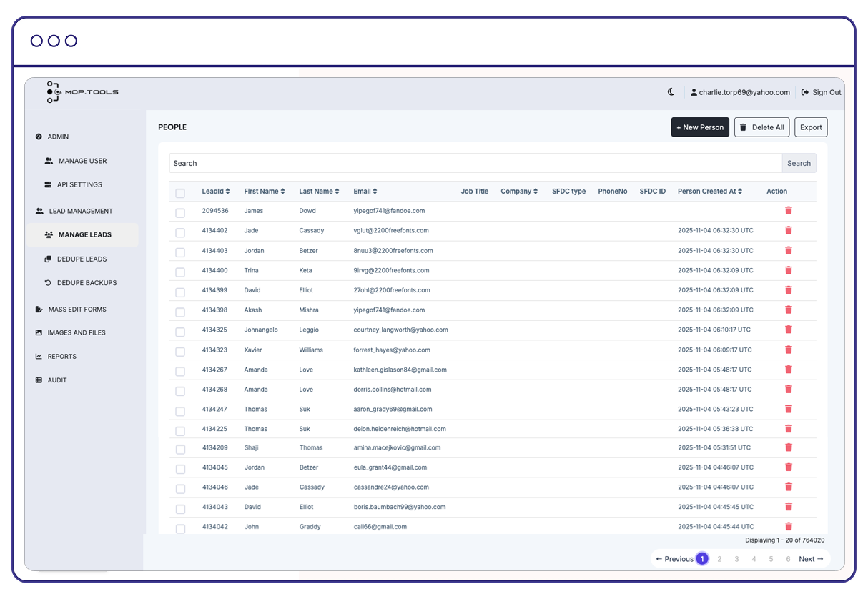
Task: Delete James Dowd using the red trash icon
Action: [788, 210]
